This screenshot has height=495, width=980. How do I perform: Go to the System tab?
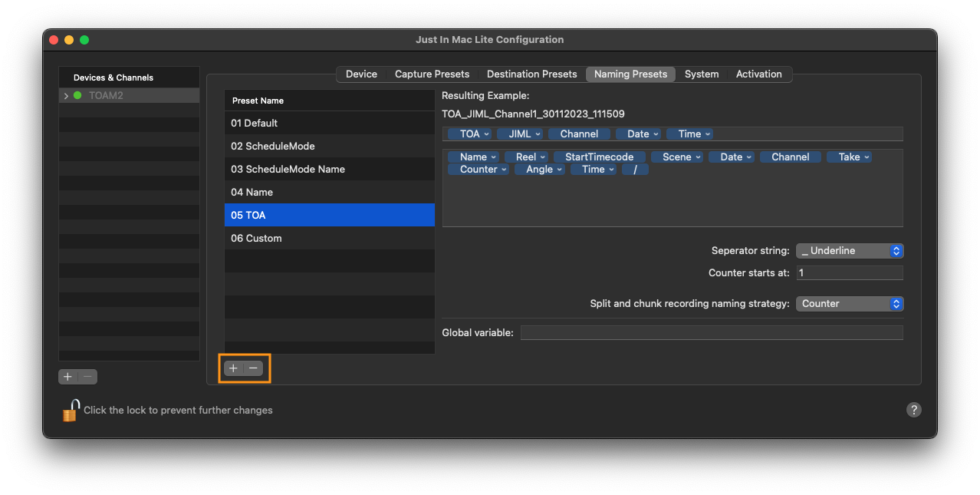point(702,74)
